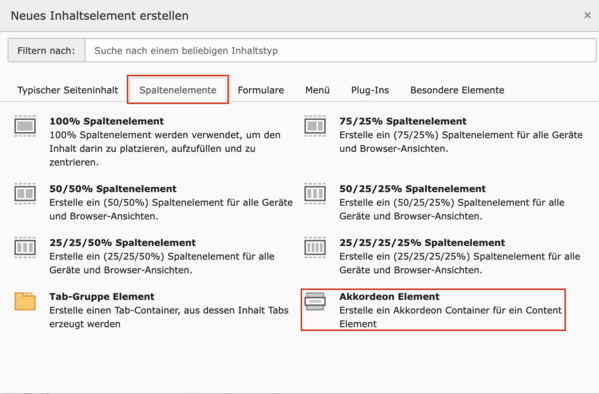Switch to Typischer Seiteninhalt tab
This screenshot has width=599, height=394.
[68, 90]
